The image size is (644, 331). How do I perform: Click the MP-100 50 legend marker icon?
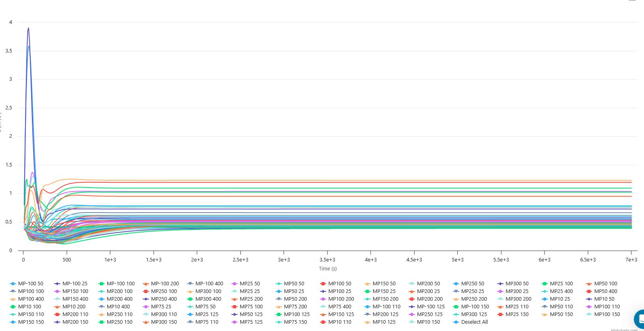(13, 284)
